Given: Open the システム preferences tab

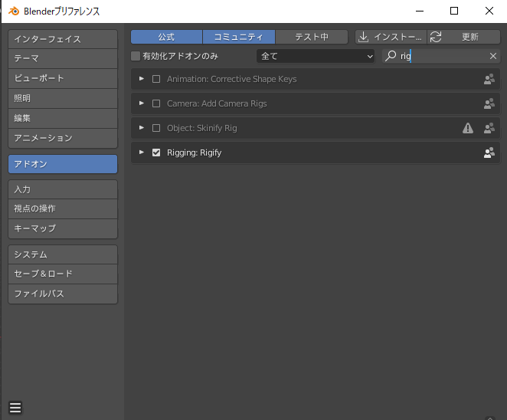Looking at the screenshot, I should pos(63,254).
